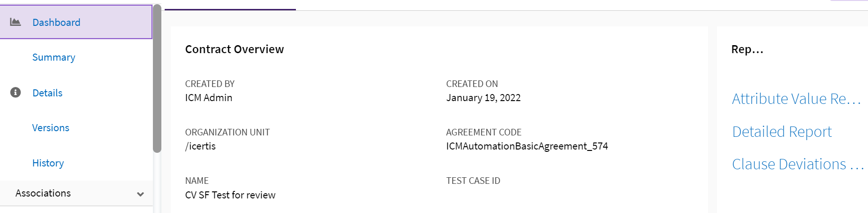Go to the Summary section
The image size is (868, 213).
coord(54,57)
